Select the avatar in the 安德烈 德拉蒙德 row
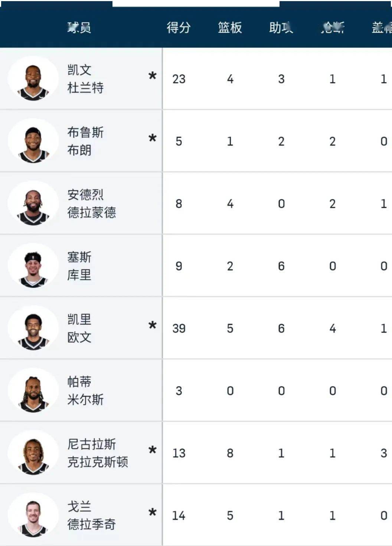The image size is (392, 546). coord(33,203)
